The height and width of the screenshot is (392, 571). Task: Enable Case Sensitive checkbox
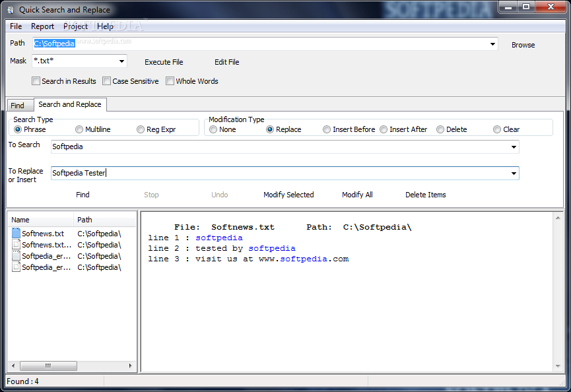tap(106, 81)
